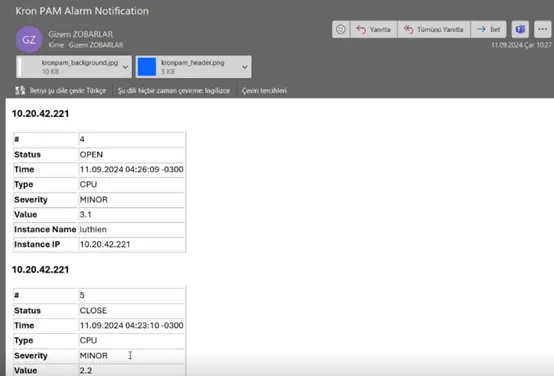The height and width of the screenshot is (376, 554).
Task: Forward the email with İlet
Action: (489, 29)
